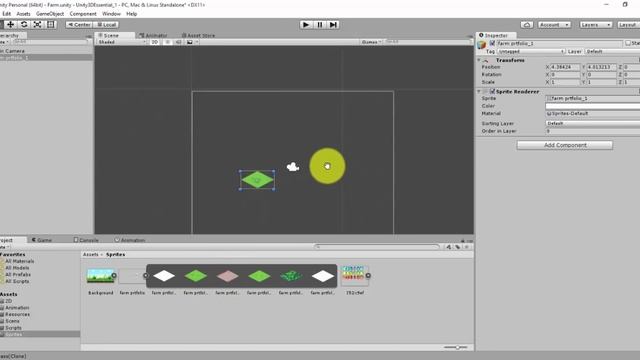Switch to the Console tab
Screen dimensions: 640x360
point(86,240)
